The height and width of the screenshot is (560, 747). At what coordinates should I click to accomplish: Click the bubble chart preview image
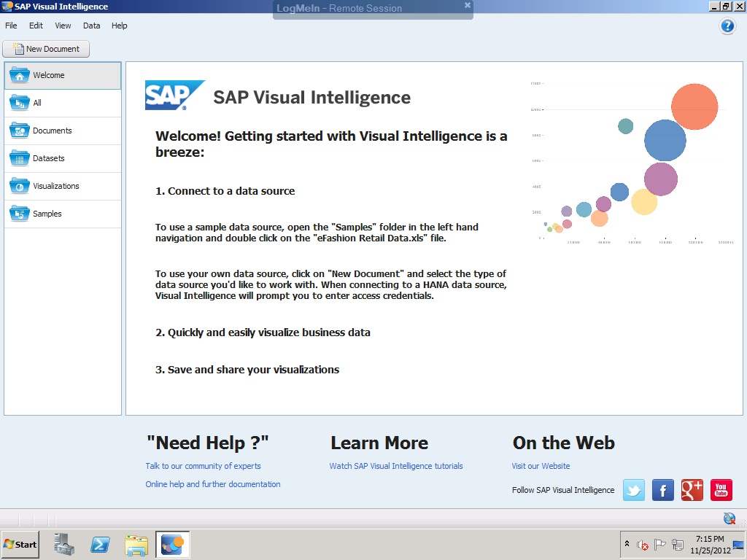[632, 163]
